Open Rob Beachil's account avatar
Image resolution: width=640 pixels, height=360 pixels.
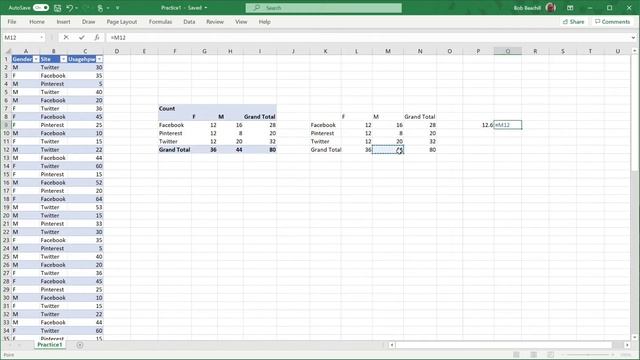tap(550, 8)
